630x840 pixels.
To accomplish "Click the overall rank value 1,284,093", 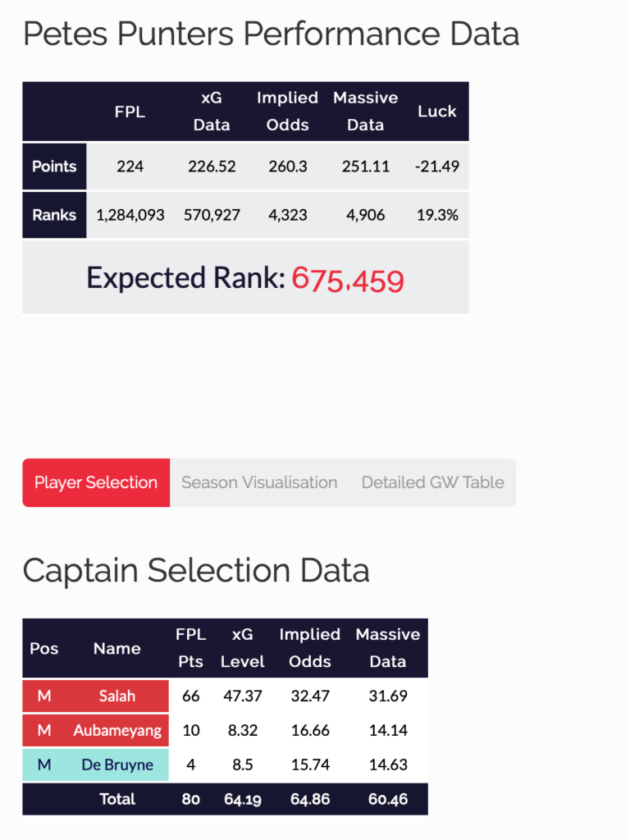I will (x=130, y=215).
